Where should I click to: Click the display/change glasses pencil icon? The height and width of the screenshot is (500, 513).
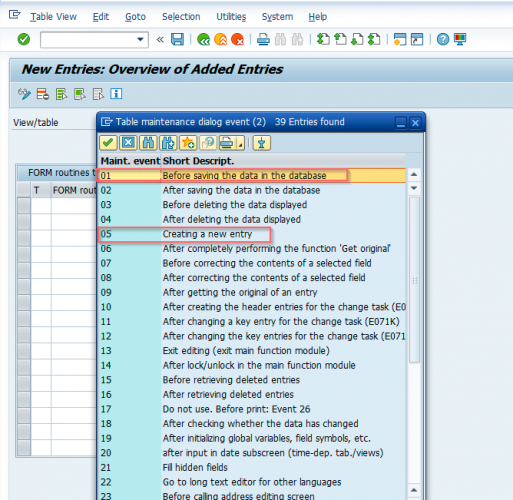(24, 94)
